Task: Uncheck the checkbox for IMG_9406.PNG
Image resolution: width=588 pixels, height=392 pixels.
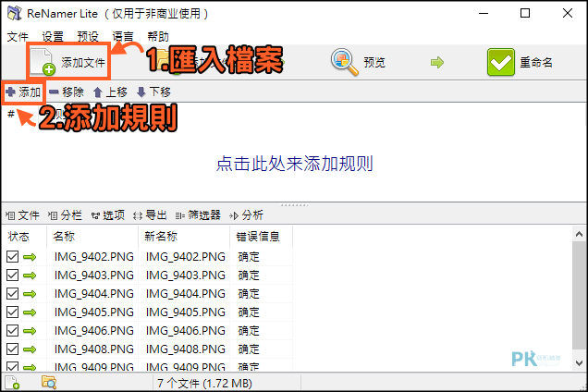Action: point(12,330)
